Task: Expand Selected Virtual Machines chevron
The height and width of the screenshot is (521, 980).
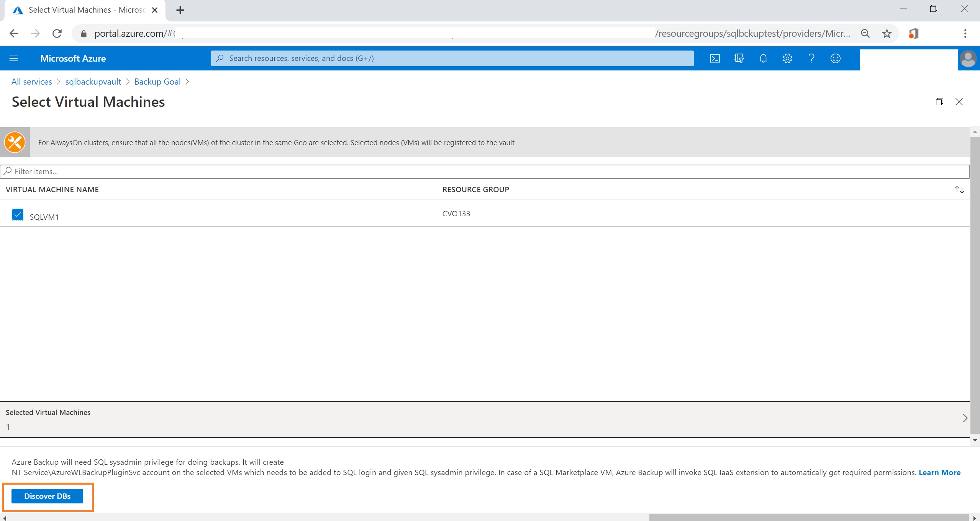Action: [x=965, y=418]
